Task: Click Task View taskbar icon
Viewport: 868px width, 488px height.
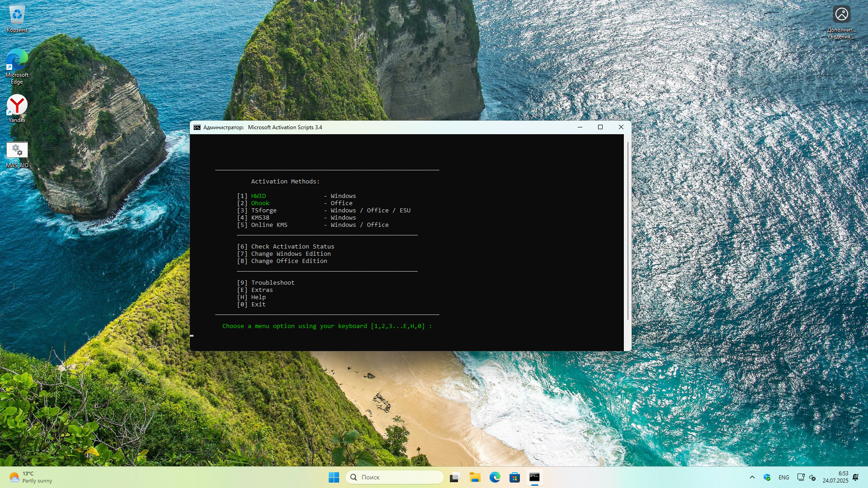Action: pyautogui.click(x=455, y=477)
